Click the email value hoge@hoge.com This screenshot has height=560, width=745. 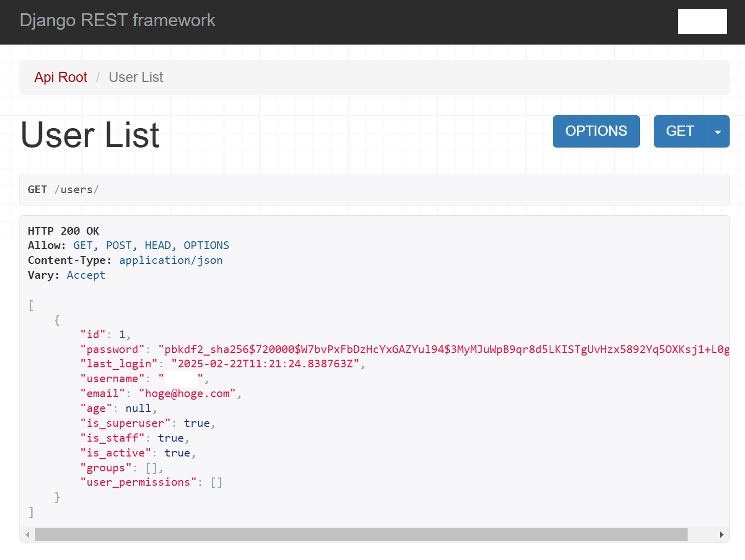pyautogui.click(x=188, y=393)
